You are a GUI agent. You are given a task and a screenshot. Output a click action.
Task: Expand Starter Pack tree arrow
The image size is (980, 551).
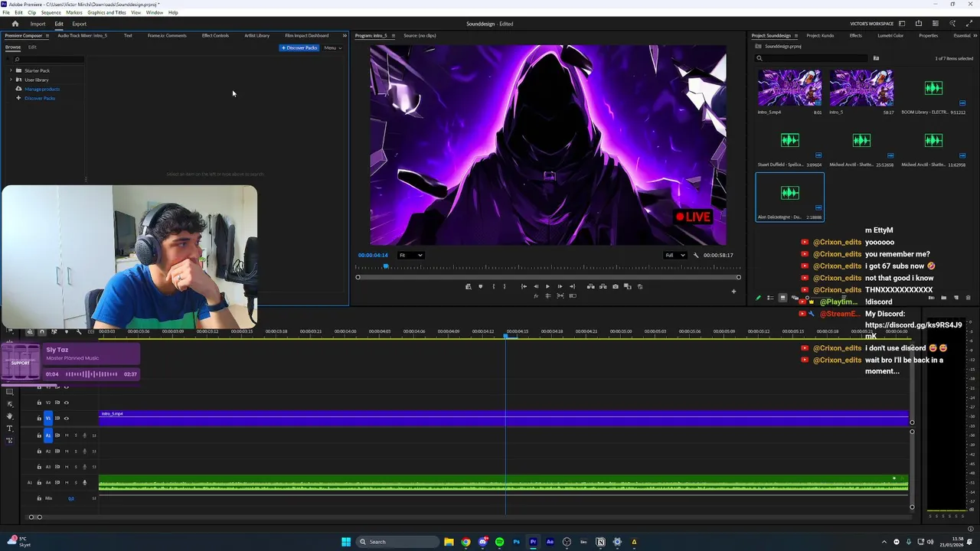click(x=11, y=70)
